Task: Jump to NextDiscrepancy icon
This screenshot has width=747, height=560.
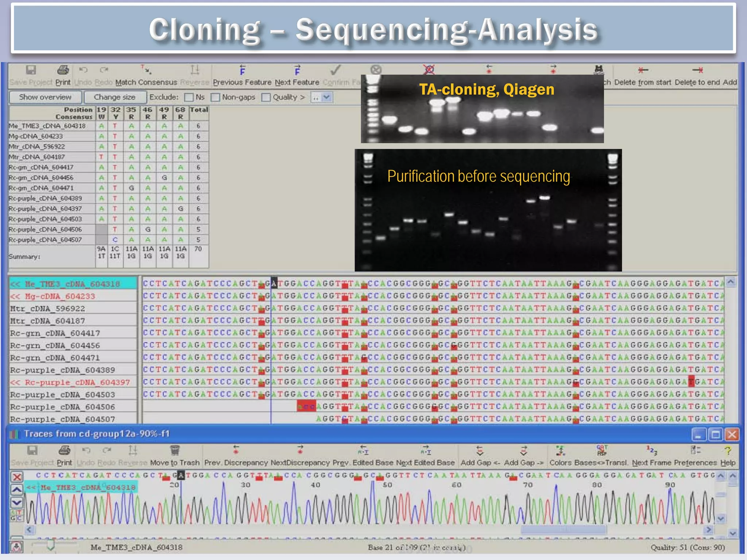Action: point(300,450)
